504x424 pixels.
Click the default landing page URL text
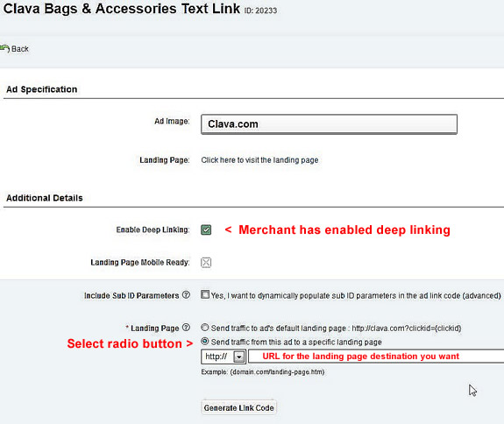point(407,329)
